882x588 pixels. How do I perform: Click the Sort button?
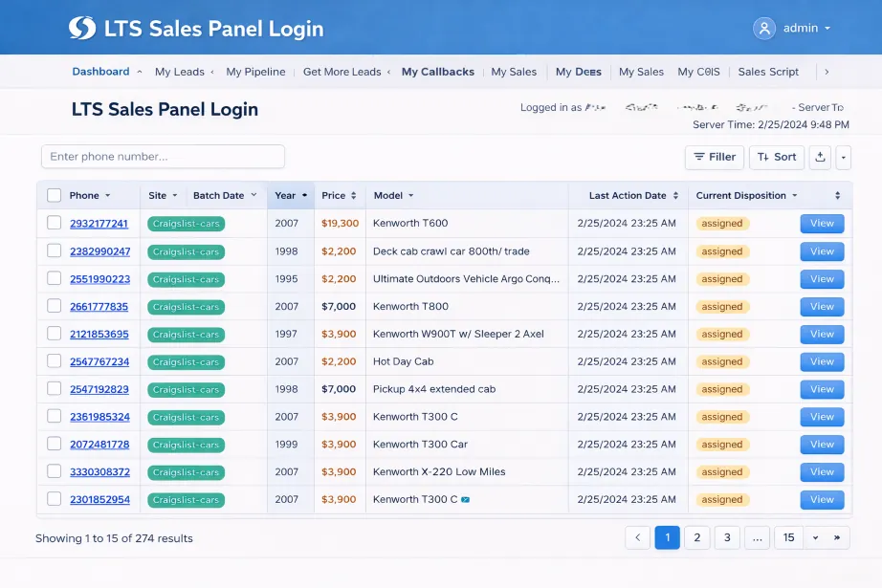tap(777, 158)
